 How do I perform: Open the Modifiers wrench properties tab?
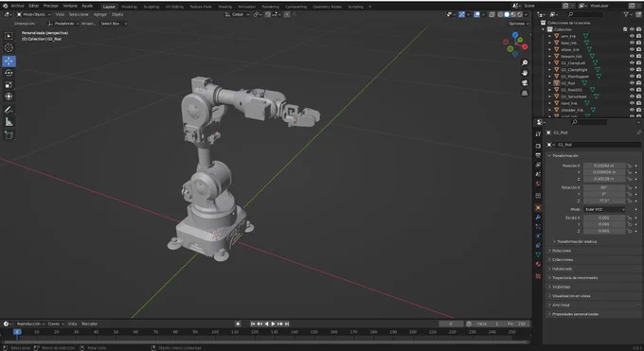(x=538, y=218)
